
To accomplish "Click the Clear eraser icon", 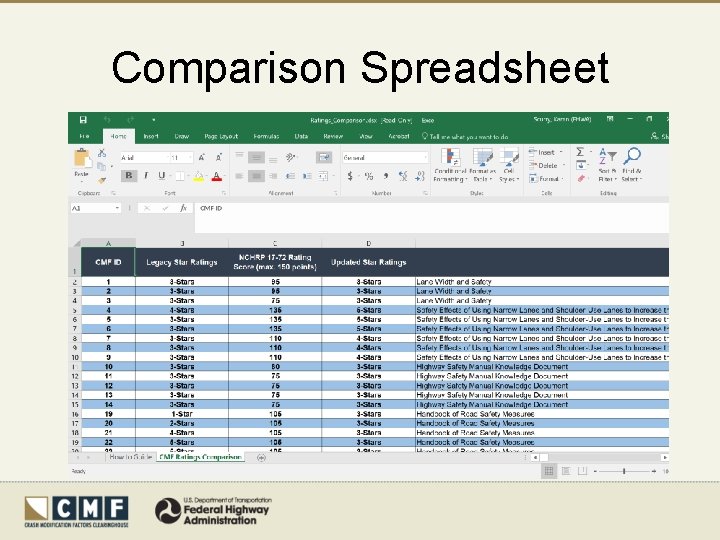I will point(581,178).
